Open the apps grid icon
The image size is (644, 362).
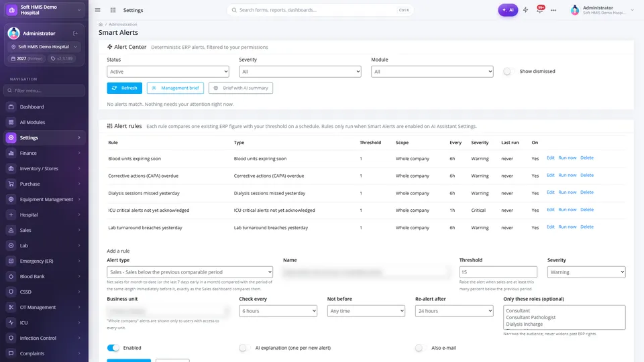(x=113, y=10)
